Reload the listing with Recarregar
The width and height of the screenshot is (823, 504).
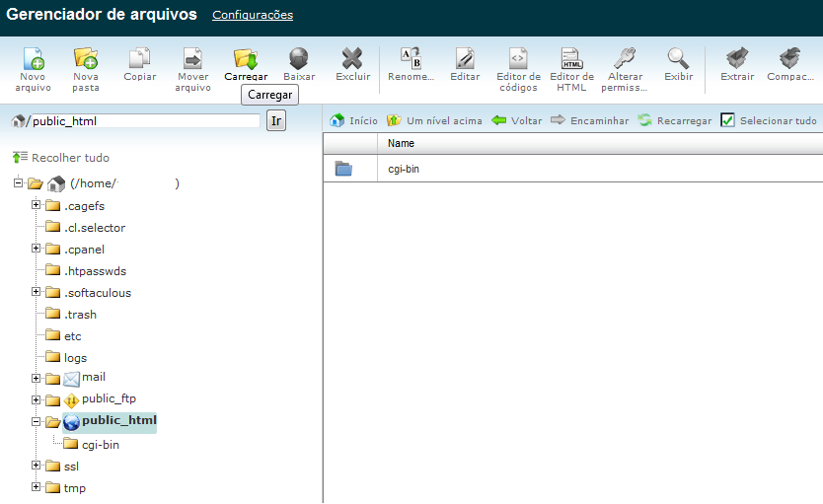pyautogui.click(x=674, y=121)
